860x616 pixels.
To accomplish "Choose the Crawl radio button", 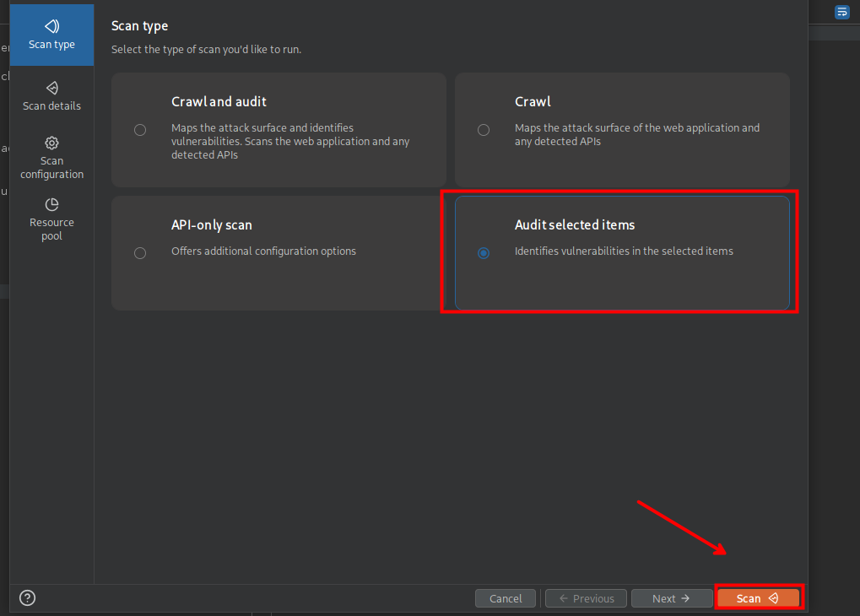I will (x=484, y=130).
